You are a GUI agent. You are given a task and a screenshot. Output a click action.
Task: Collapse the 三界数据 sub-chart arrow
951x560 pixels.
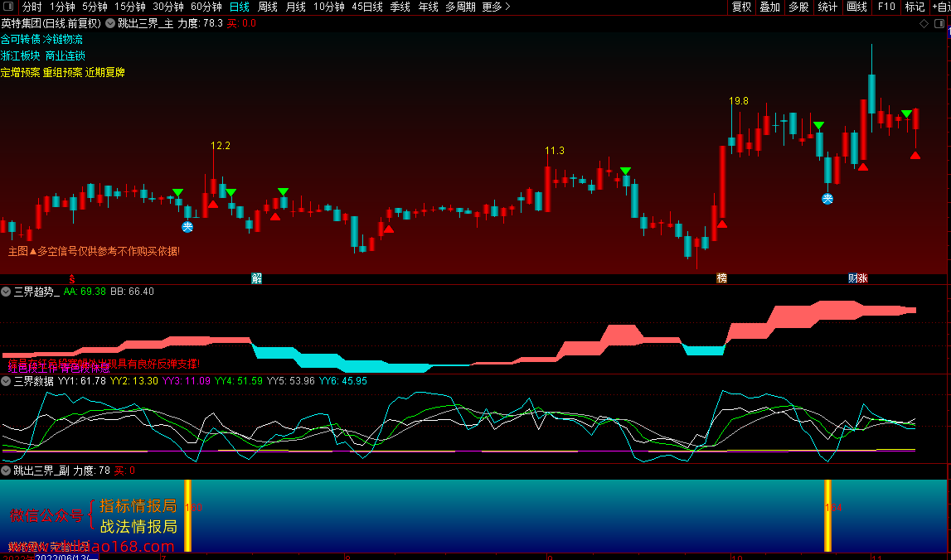[x=6, y=381]
